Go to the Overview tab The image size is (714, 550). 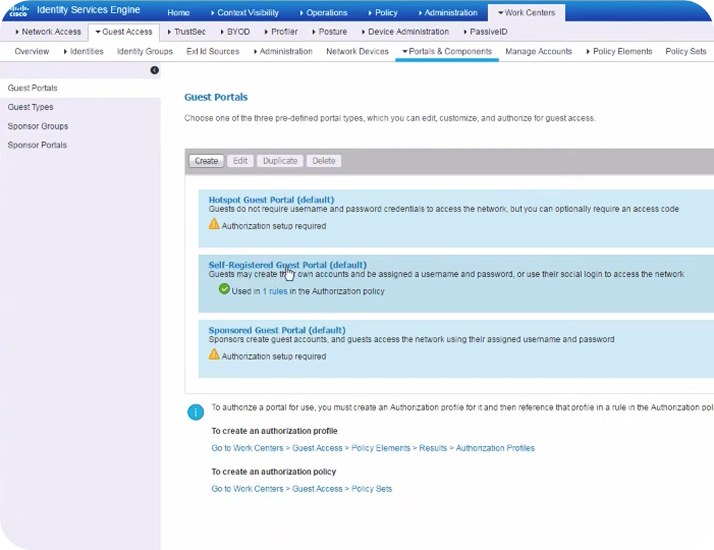[x=32, y=51]
